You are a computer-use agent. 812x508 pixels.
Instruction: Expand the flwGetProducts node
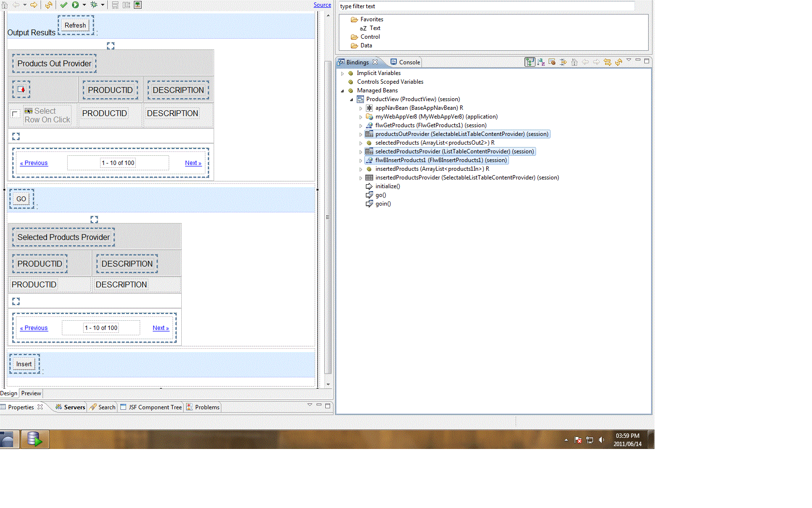point(361,126)
